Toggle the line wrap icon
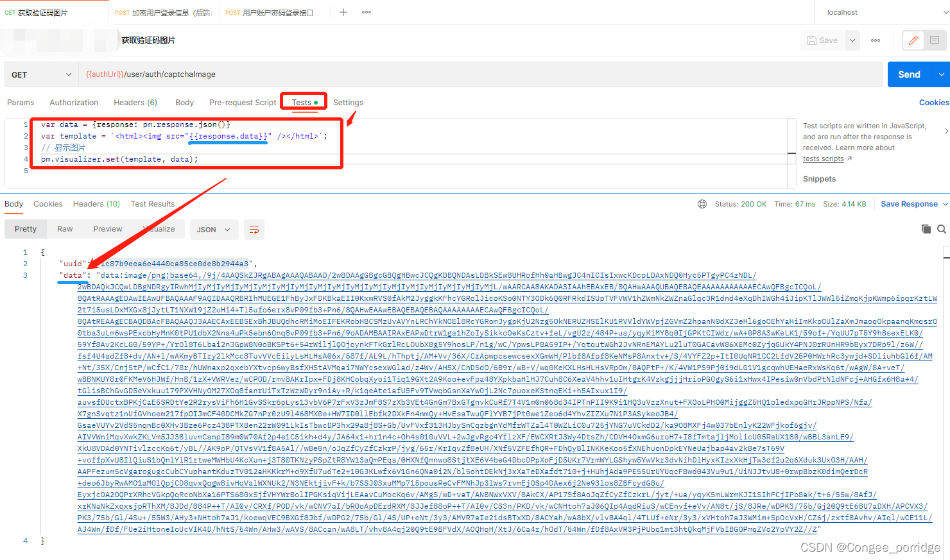Viewport: 950px width, 560px height. pos(254,230)
